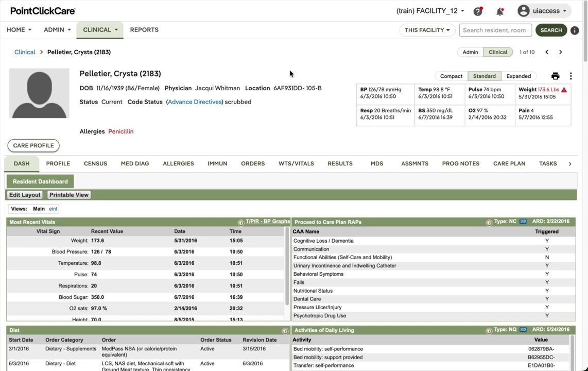
Task: Switch to Standard view
Action: coord(484,76)
